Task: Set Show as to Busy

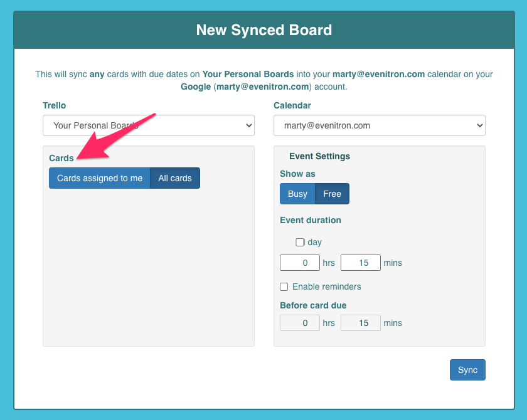Action: [297, 194]
